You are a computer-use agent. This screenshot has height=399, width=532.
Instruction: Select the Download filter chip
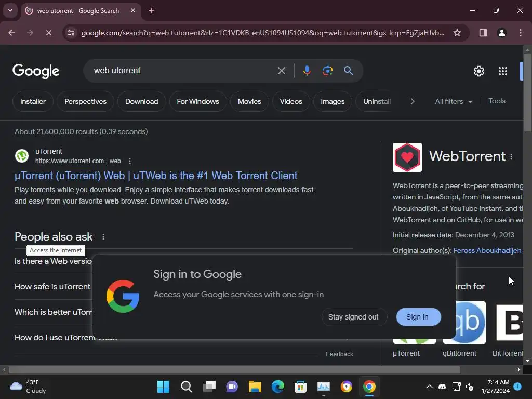(x=141, y=101)
